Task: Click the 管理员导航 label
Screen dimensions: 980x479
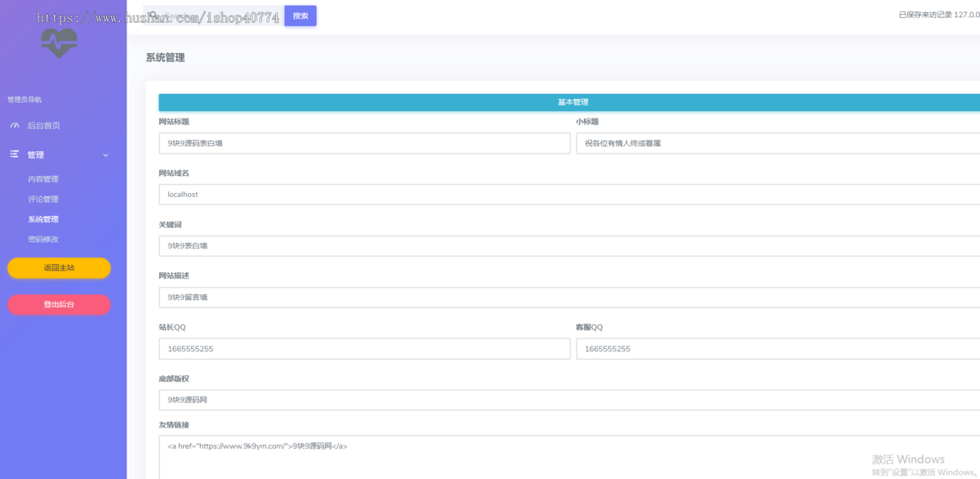Action: tap(24, 100)
